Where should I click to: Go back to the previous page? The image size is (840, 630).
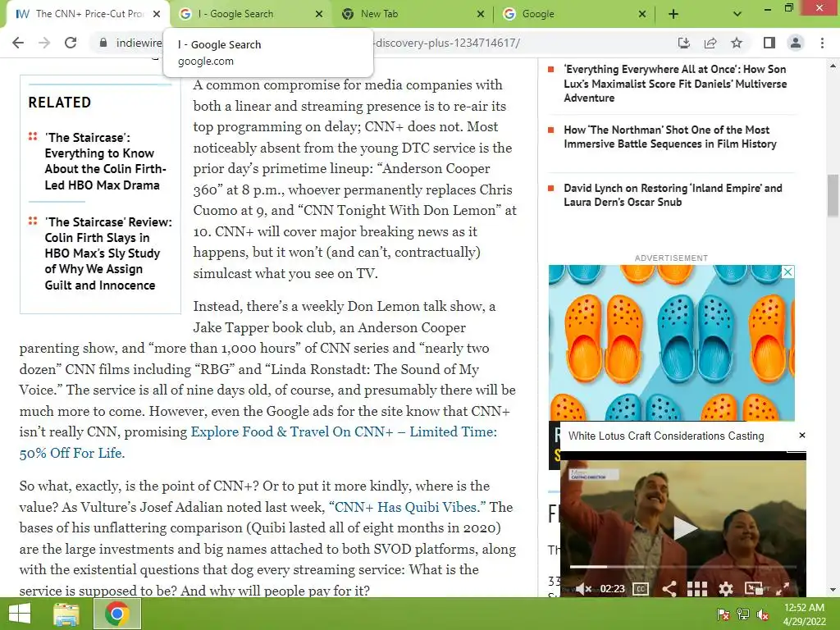pos(18,43)
